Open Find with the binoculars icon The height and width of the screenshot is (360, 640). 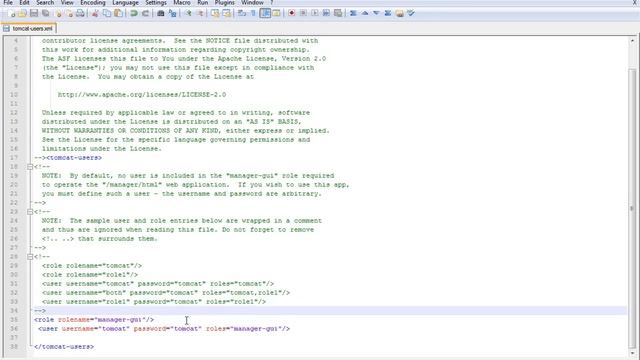coord(160,13)
